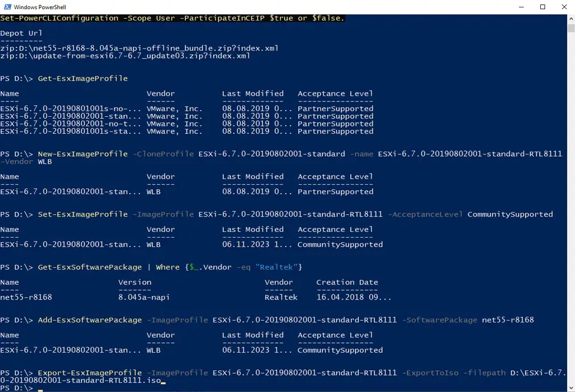Click the "-SoftwarePackage" parameter

(439, 320)
